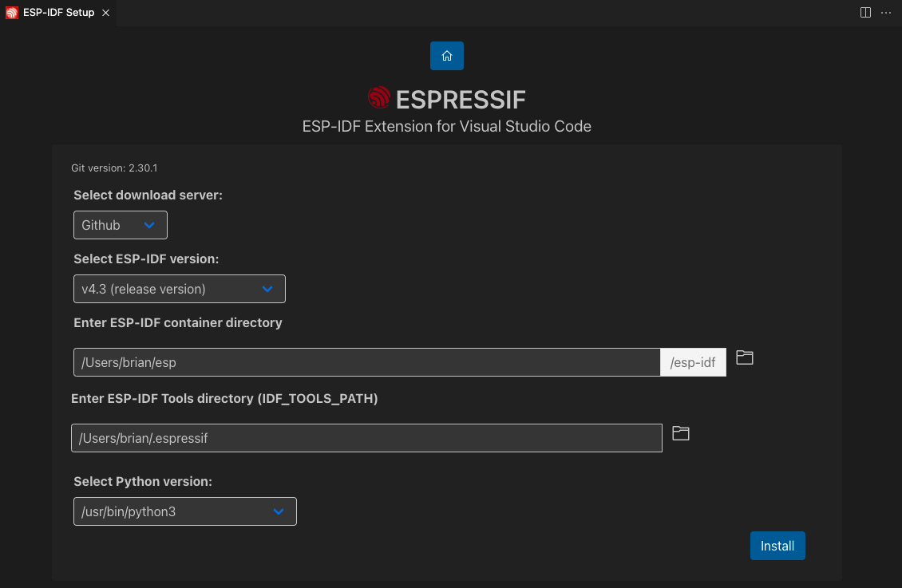Close the ESP-IDF Setup tab
Viewport: 902px width, 588px height.
tap(105, 13)
